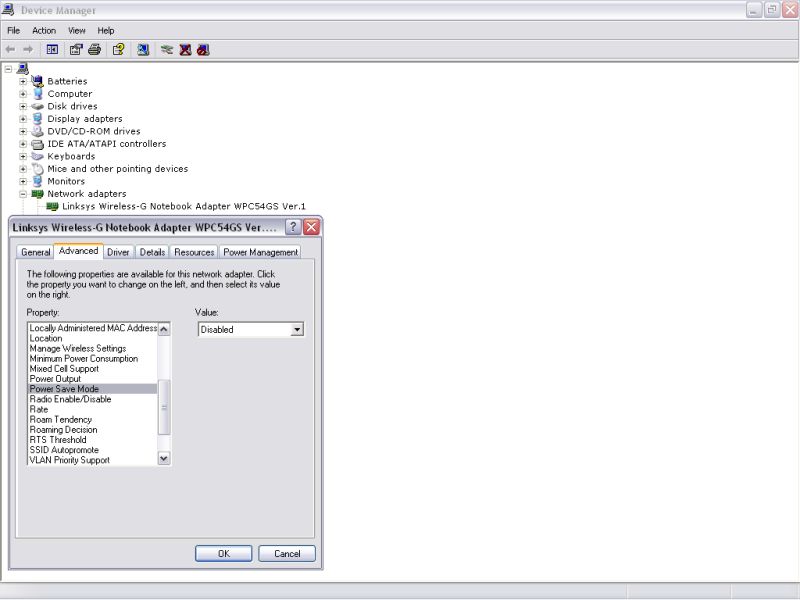Viewport: 800px width, 600px height.
Task: Expand the Monitors node
Action: [23, 181]
